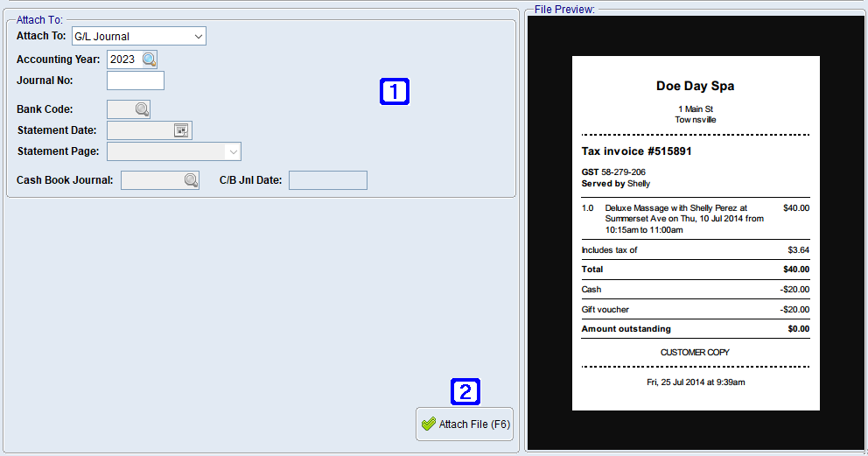868x456 pixels.
Task: Expand the Attach To dropdown arrow
Action: (199, 37)
